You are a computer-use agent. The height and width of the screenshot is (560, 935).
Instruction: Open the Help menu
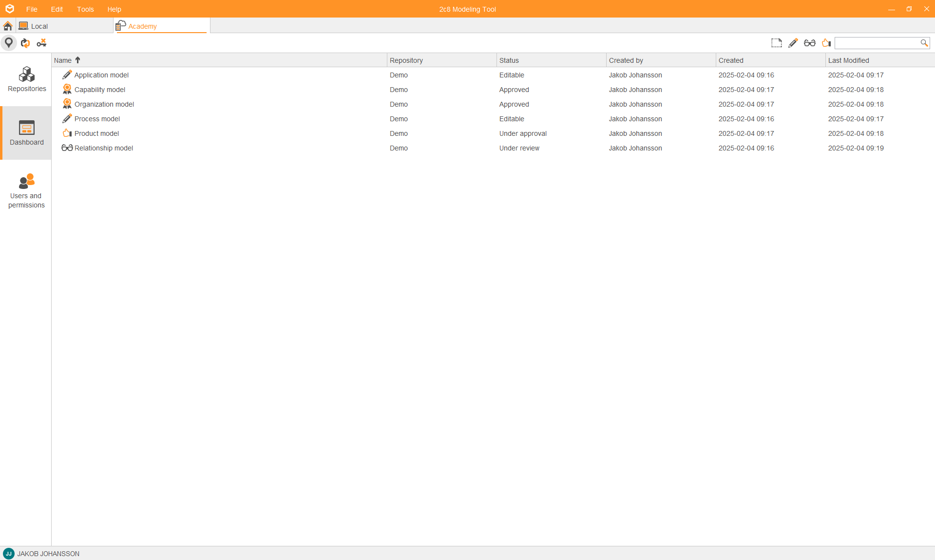coord(114,9)
